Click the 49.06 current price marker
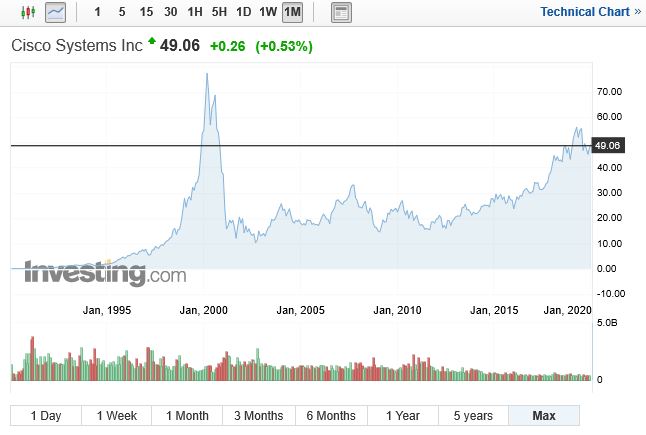The height and width of the screenshot is (435, 646). [608, 145]
